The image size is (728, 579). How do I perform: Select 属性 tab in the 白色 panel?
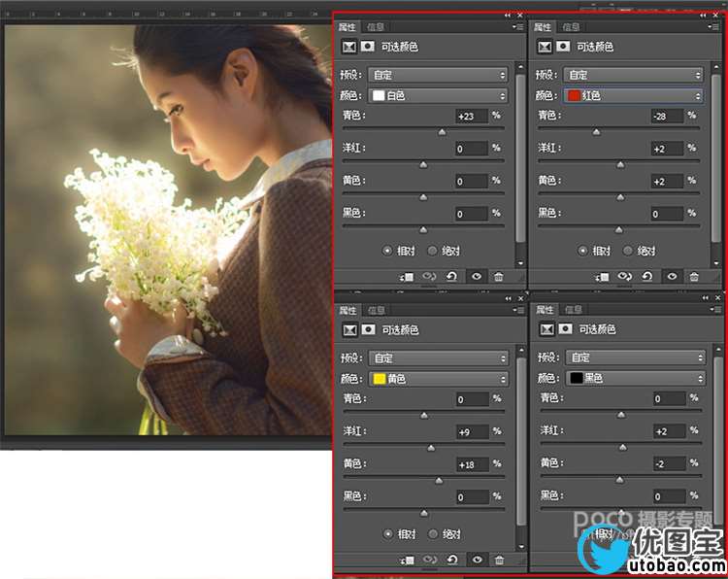coord(347,27)
